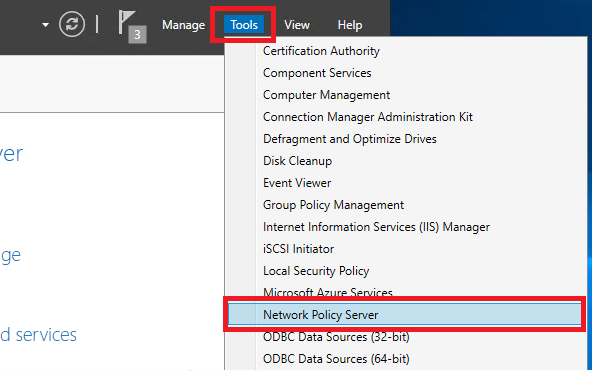Choose Defragment and Optimize Drives
The height and width of the screenshot is (371, 592).
click(350, 139)
